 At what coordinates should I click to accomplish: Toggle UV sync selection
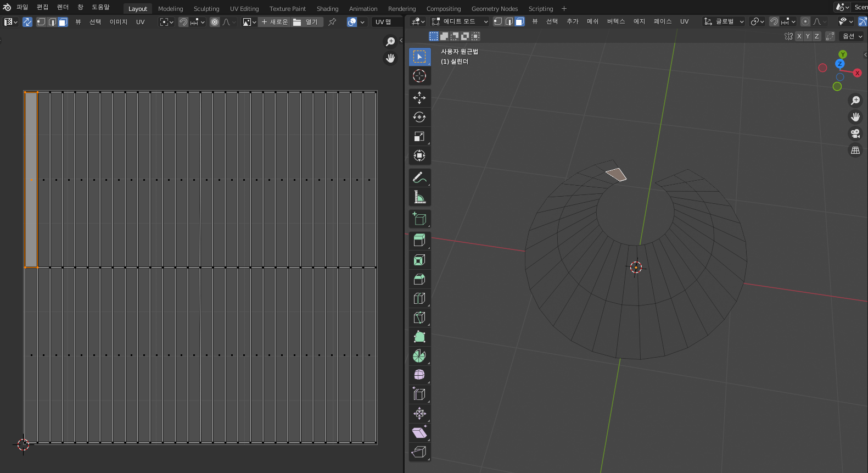27,22
